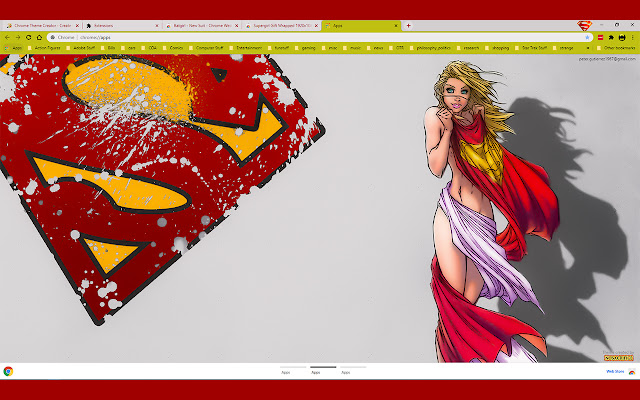The width and height of the screenshot is (640, 400).
Task: Open the Other bookmarks folder
Action: click(616, 48)
